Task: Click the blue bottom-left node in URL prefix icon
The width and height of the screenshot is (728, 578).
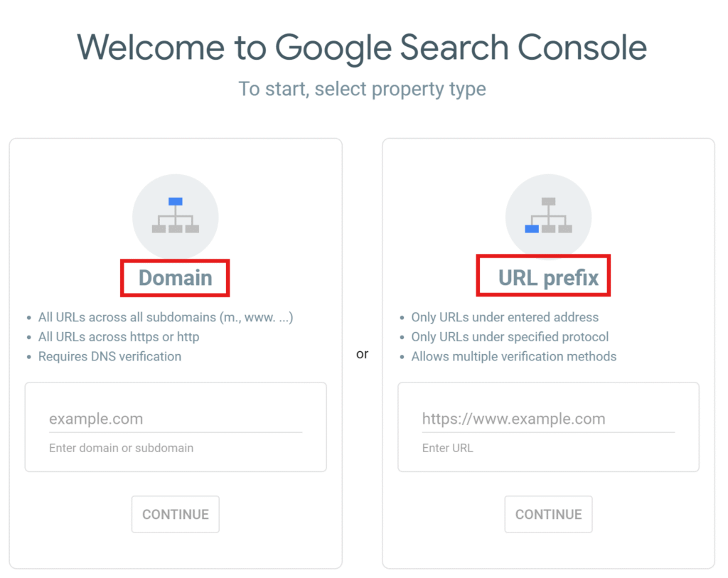Action: (x=532, y=229)
